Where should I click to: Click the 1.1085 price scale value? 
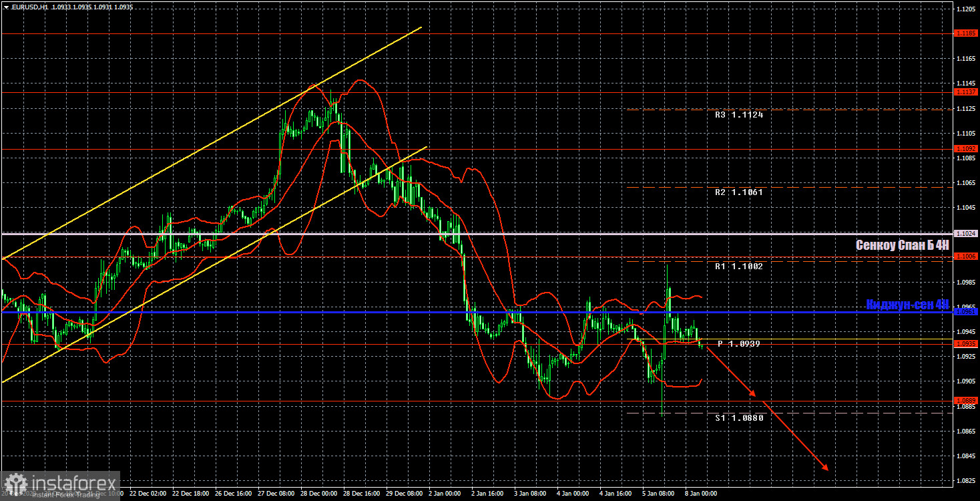pyautogui.click(x=965, y=158)
